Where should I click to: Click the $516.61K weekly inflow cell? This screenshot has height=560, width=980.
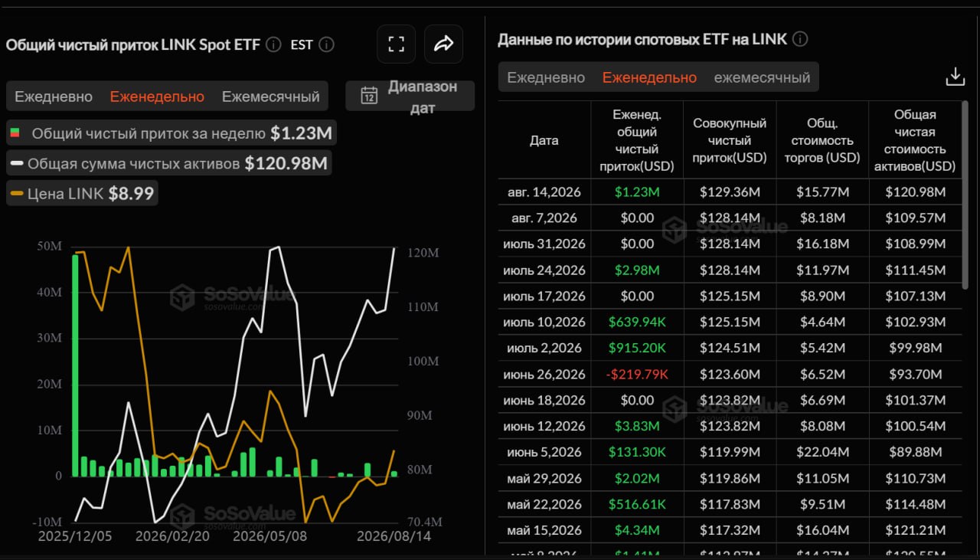(x=637, y=505)
